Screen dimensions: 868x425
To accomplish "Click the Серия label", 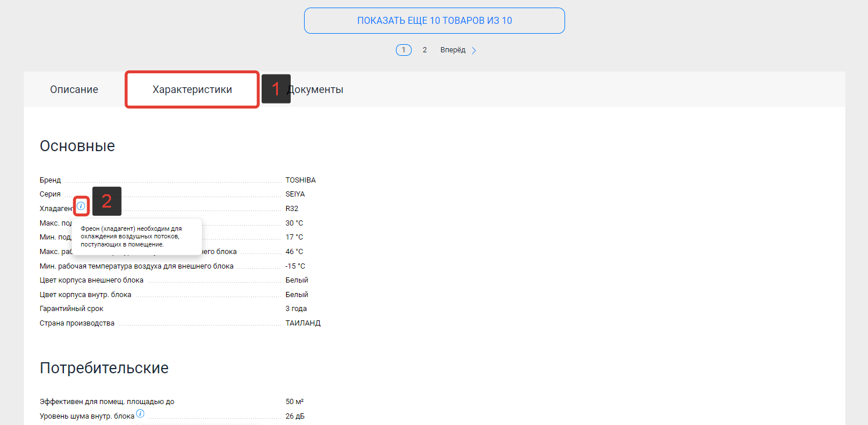I will [x=50, y=194].
